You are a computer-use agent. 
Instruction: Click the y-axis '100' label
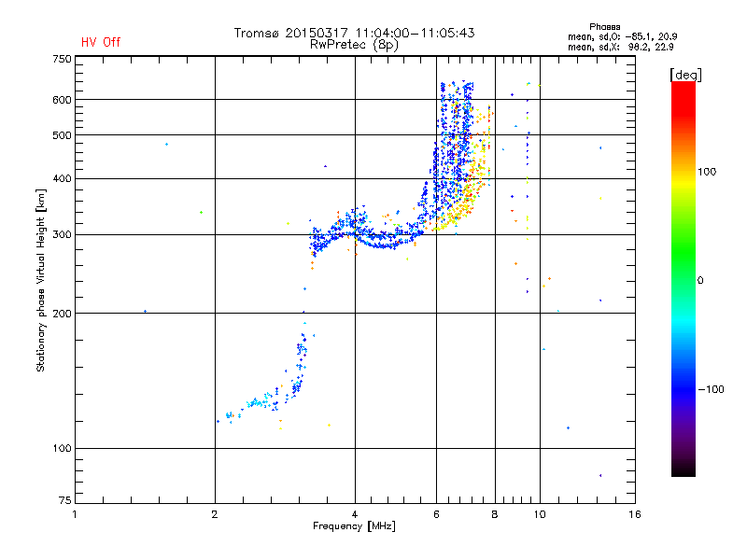coord(62,449)
